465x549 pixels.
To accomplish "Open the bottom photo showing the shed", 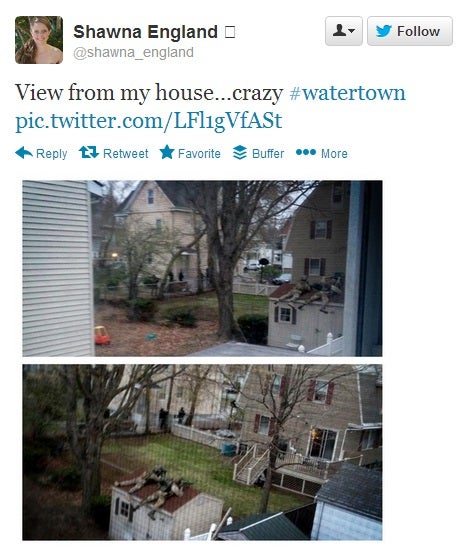I will 202,452.
